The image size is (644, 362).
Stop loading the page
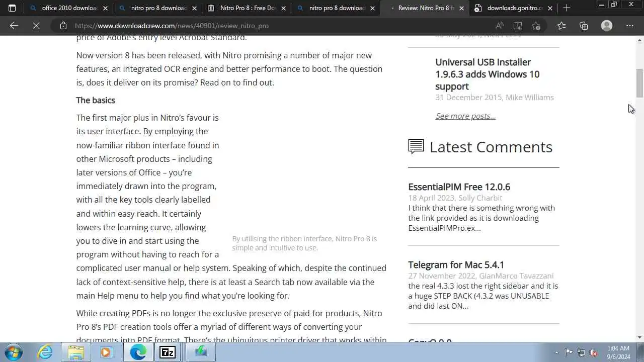tap(36, 26)
